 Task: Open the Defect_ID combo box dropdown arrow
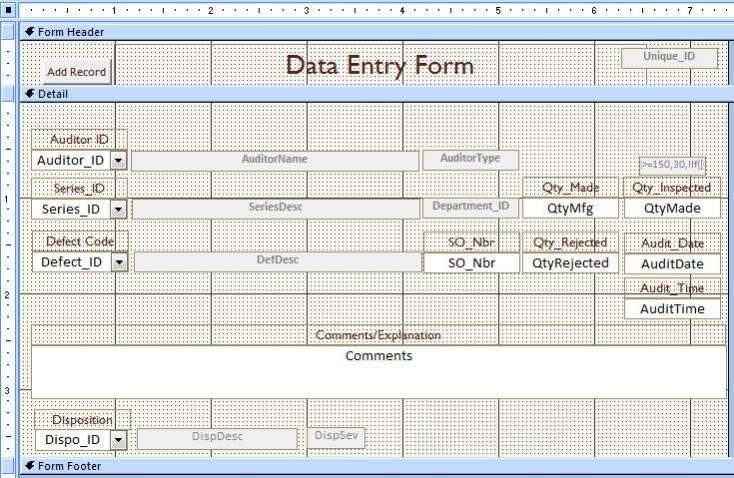119,262
